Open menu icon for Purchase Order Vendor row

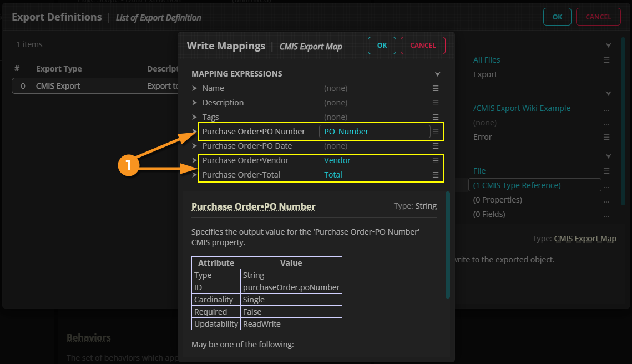pyautogui.click(x=436, y=160)
